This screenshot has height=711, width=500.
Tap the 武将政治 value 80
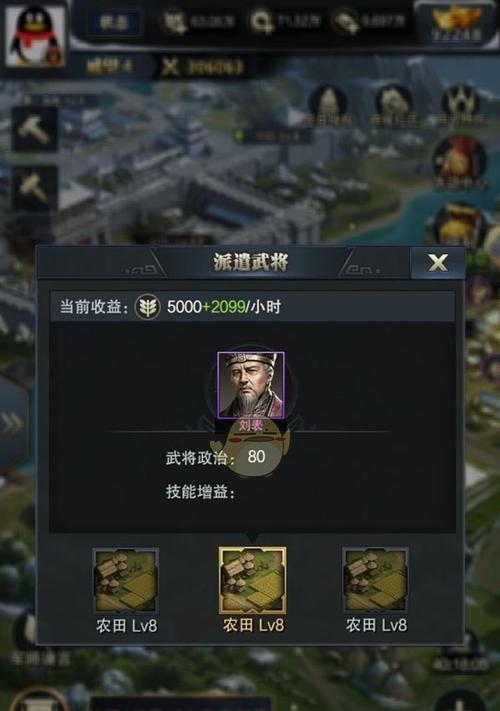click(256, 456)
